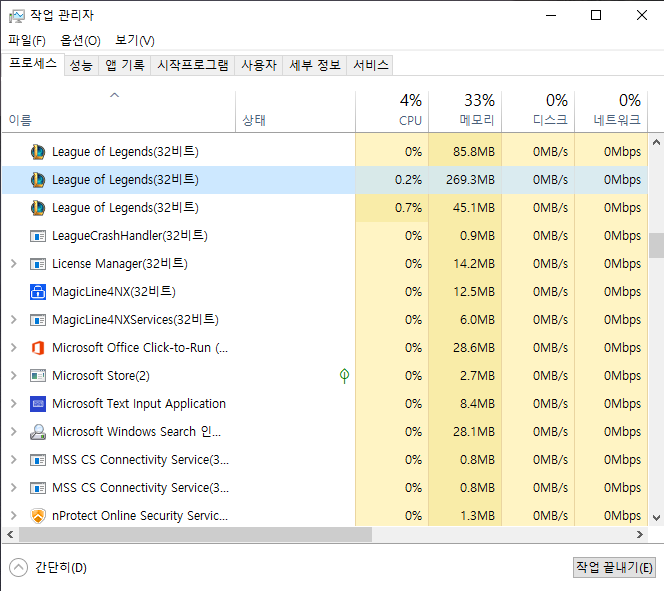The height and width of the screenshot is (591, 664).
Task: Expand the Microsoft Windows Search group
Action: coord(14,431)
